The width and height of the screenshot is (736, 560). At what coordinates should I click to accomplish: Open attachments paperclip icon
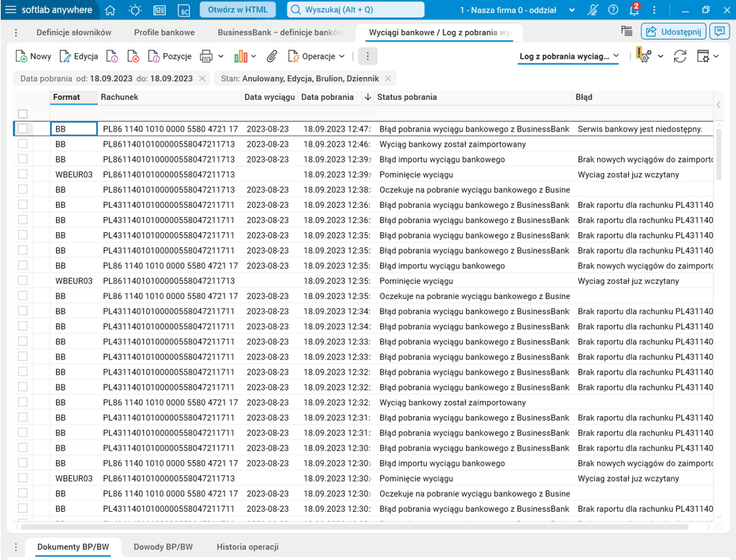click(272, 56)
